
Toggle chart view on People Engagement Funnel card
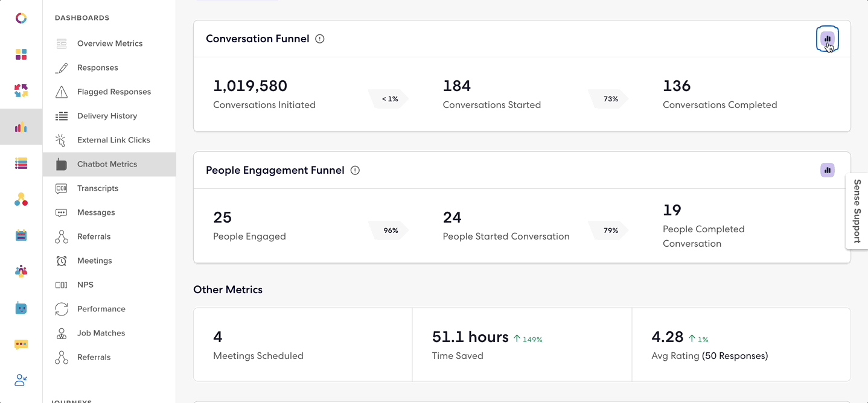pos(827,170)
